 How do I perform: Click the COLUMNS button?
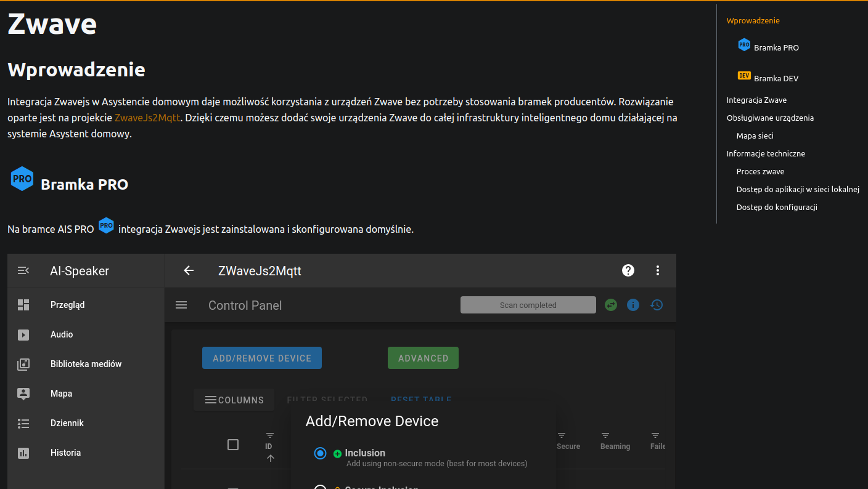click(234, 400)
